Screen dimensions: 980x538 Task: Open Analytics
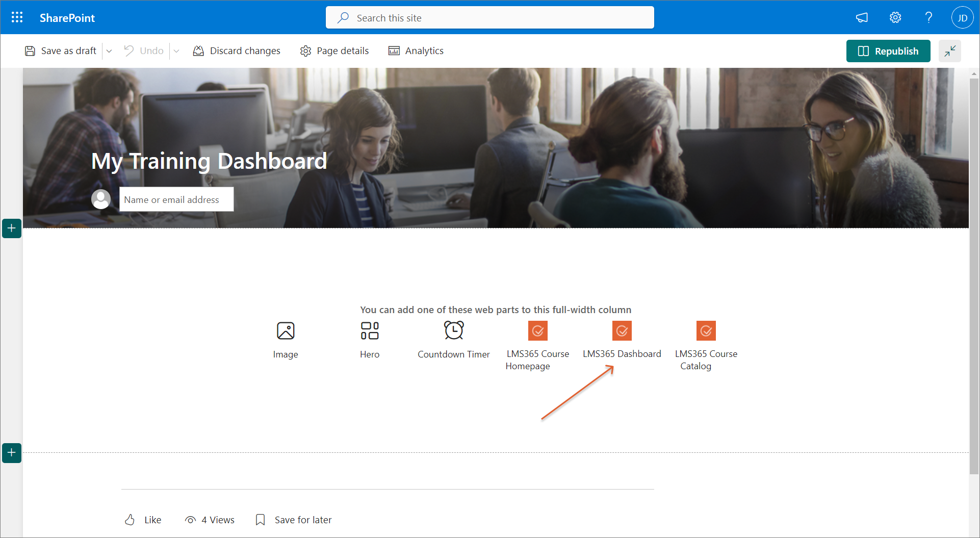coord(416,51)
